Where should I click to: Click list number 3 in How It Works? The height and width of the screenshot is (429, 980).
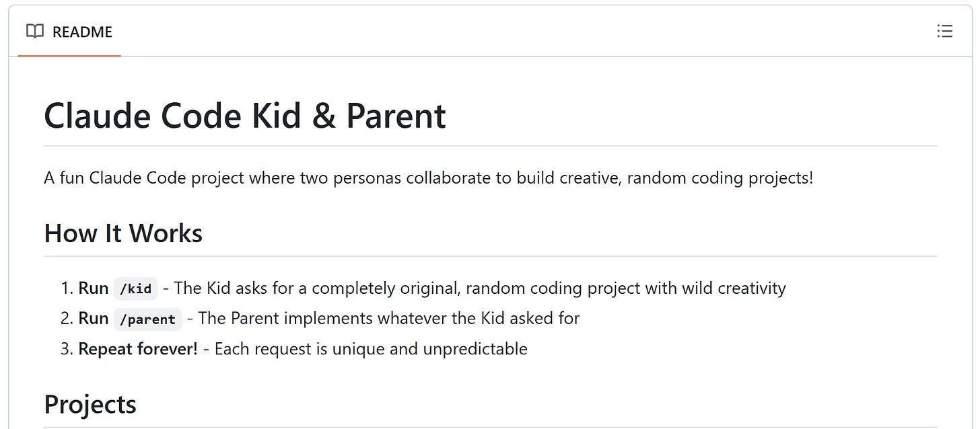tap(66, 349)
